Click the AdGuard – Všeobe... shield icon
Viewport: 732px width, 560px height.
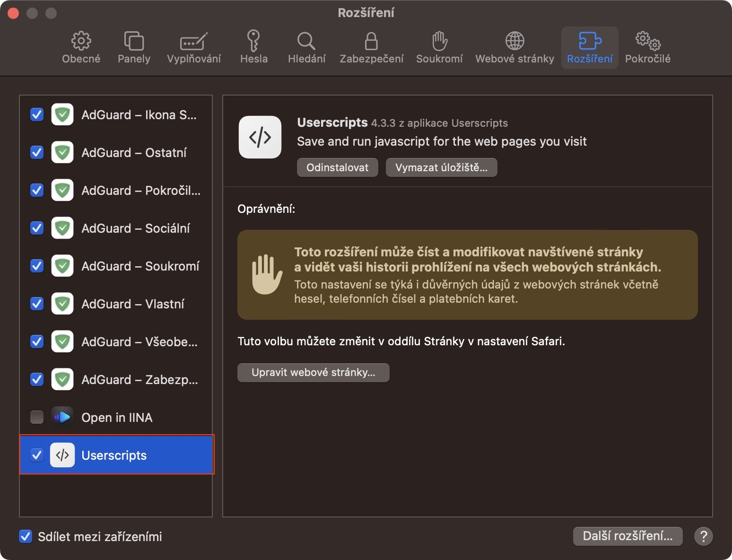point(62,341)
